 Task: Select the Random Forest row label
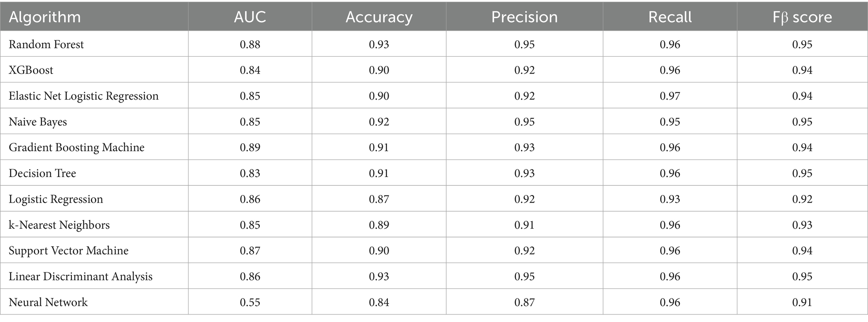pos(46,45)
